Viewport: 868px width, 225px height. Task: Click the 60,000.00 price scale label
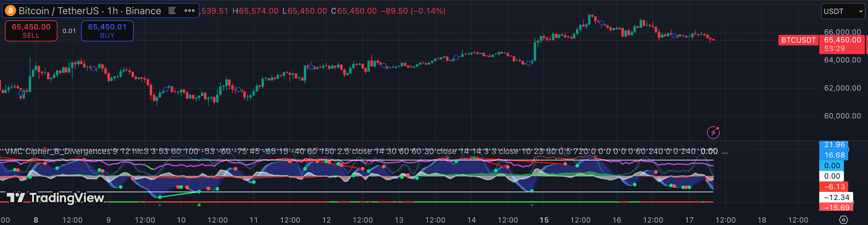(842, 116)
